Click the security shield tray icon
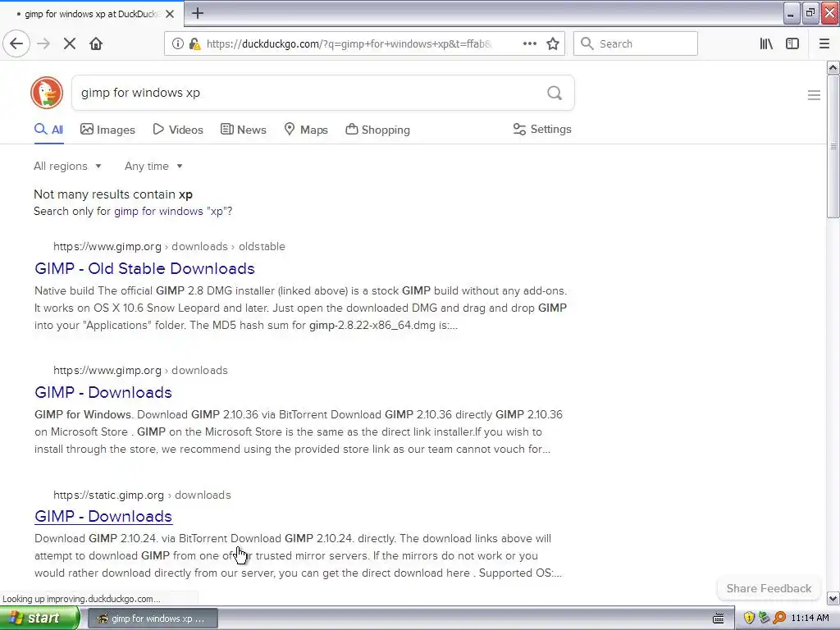 click(x=749, y=619)
